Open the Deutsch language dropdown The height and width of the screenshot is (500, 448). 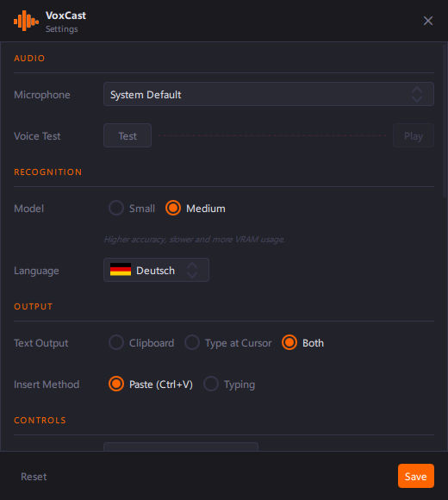pyautogui.click(x=156, y=270)
